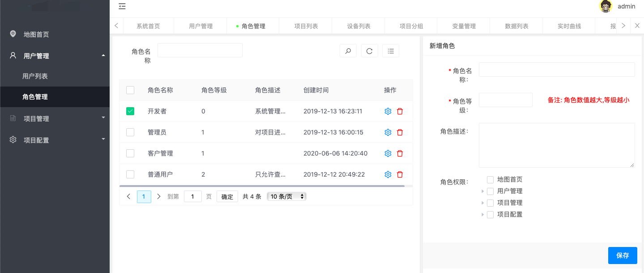
Task: Switch to the 设备列表 tab
Action: pyautogui.click(x=358, y=26)
